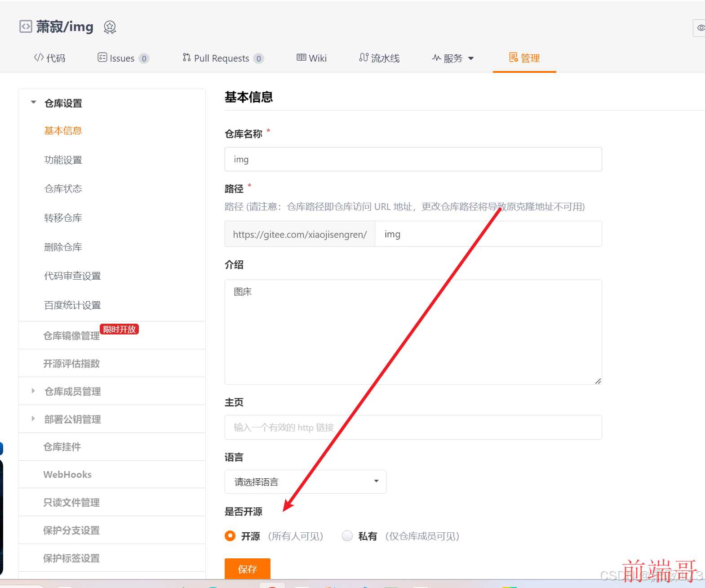This screenshot has width=705, height=588.
Task: Open the Pull Requests tab
Action: [x=223, y=58]
